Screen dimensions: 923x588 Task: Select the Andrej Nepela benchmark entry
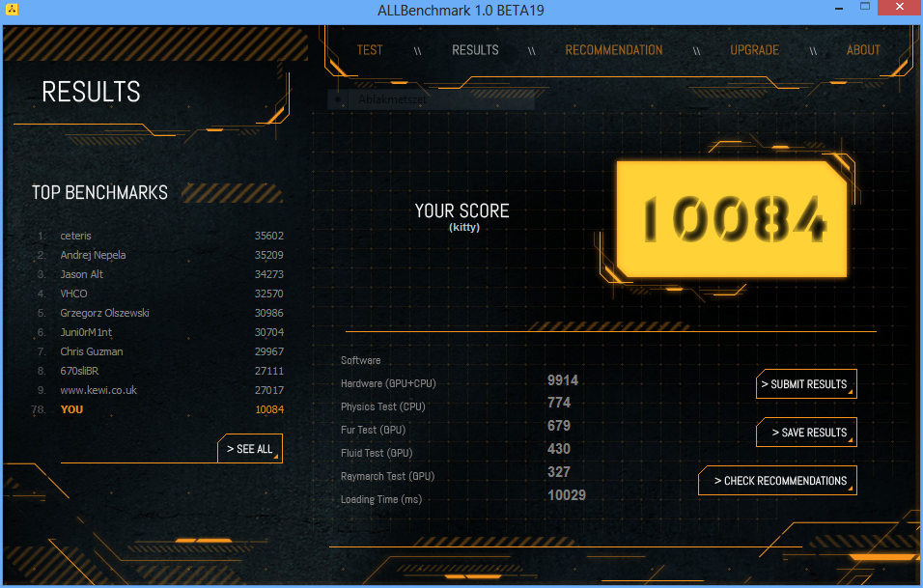pyautogui.click(x=159, y=255)
